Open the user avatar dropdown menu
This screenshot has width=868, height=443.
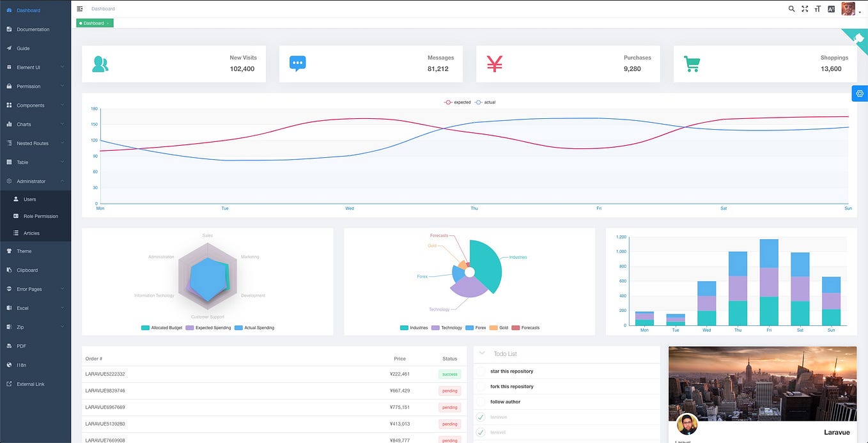tap(848, 8)
